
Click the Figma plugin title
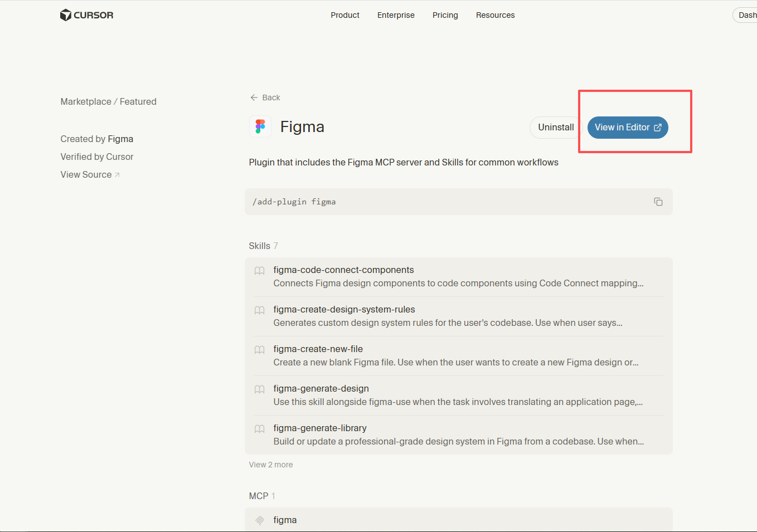click(x=302, y=126)
